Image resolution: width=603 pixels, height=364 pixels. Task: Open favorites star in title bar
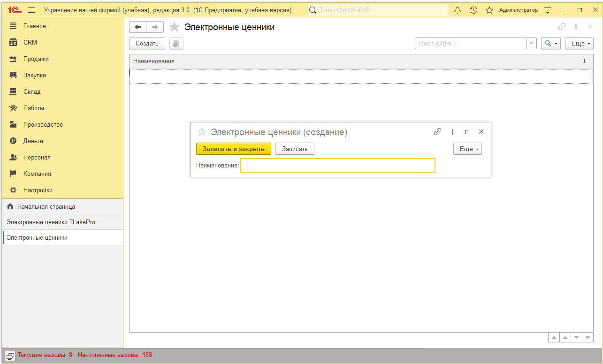(489, 10)
